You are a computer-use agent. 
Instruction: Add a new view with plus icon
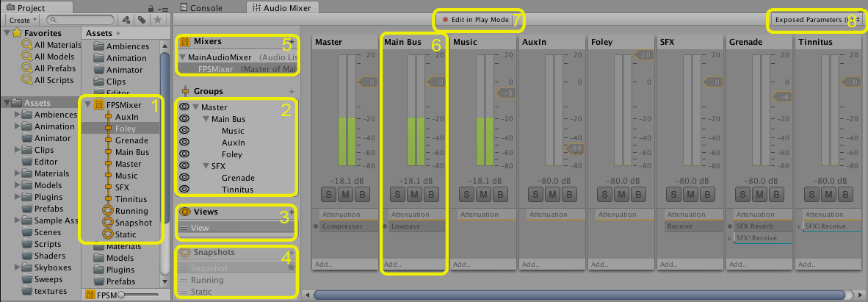(x=292, y=211)
